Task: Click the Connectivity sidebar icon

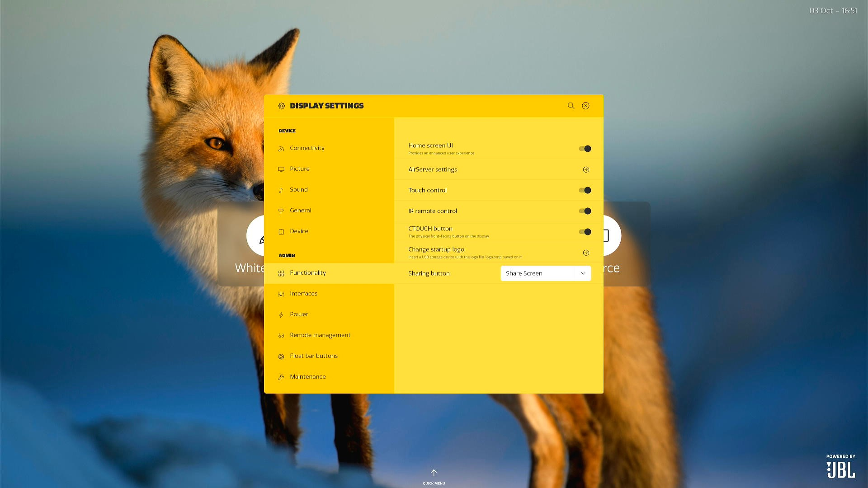Action: (281, 149)
